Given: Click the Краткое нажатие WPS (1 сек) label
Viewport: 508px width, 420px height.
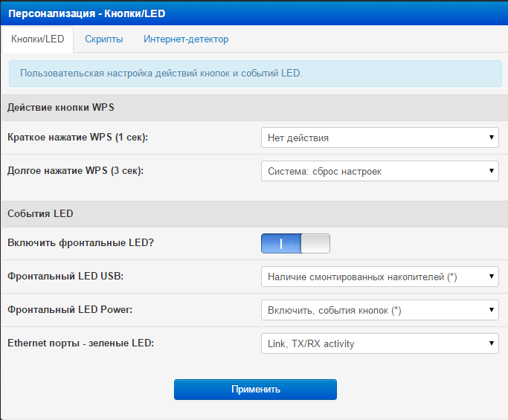Looking at the screenshot, I should (78, 138).
